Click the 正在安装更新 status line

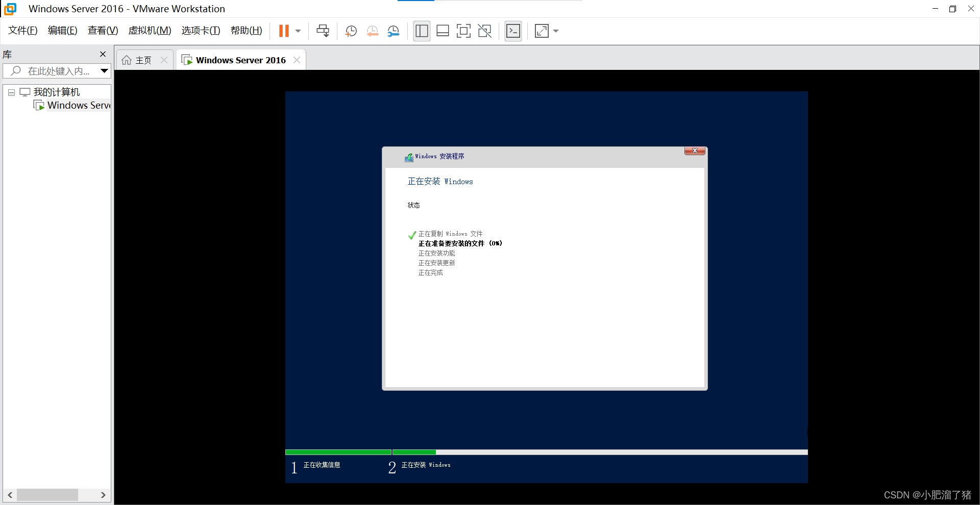coord(436,263)
